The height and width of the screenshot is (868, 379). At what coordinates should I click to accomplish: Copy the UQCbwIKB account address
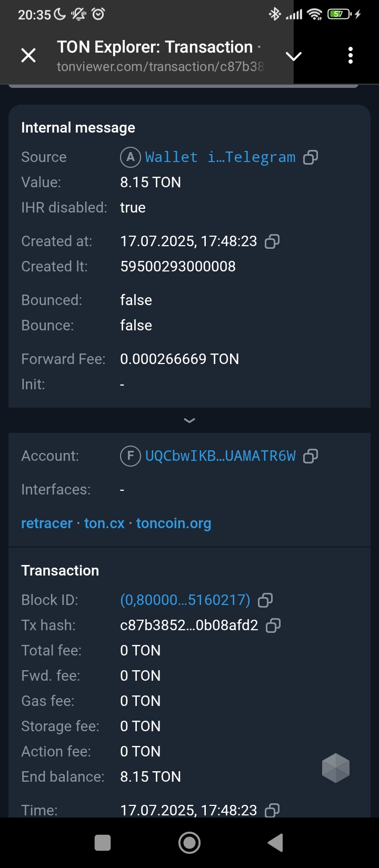[311, 456]
